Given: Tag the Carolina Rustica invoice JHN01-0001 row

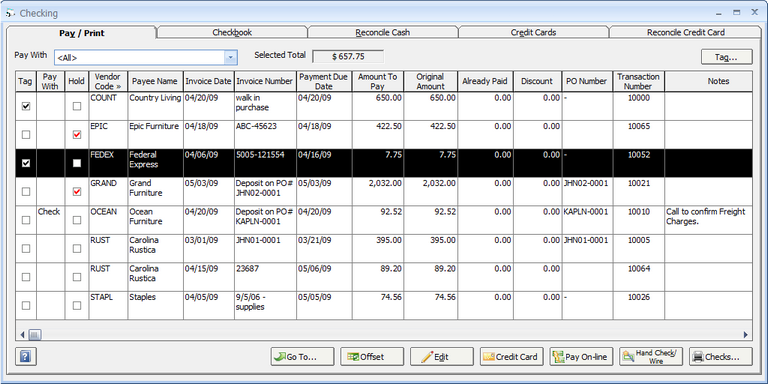Looking at the screenshot, I should (26, 248).
